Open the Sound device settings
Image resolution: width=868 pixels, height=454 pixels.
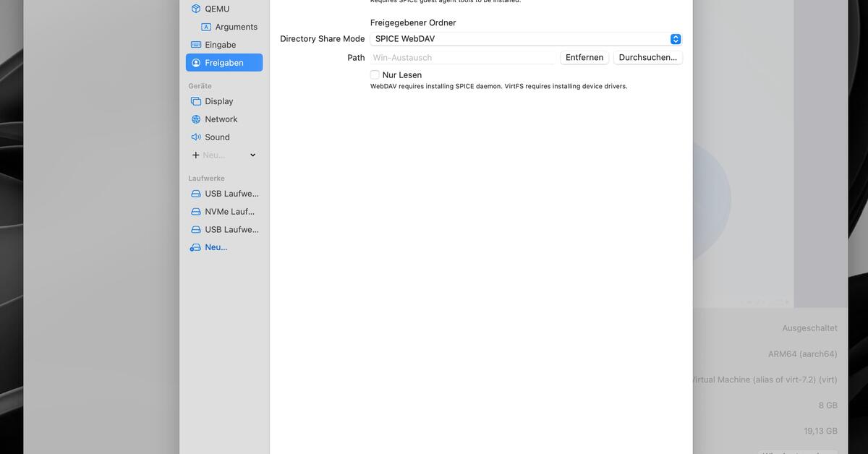216,137
